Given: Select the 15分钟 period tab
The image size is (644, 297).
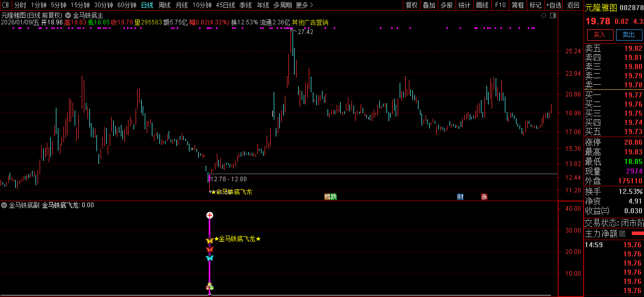Looking at the screenshot, I should (80, 5).
